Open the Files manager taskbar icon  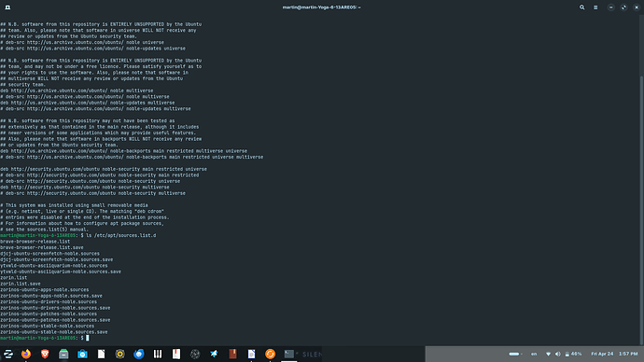[x=63, y=354]
